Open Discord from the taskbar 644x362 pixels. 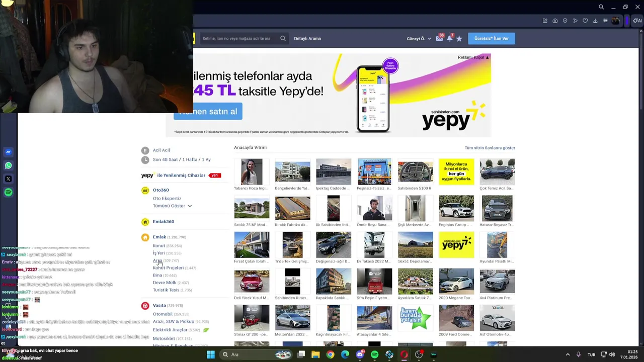360,354
